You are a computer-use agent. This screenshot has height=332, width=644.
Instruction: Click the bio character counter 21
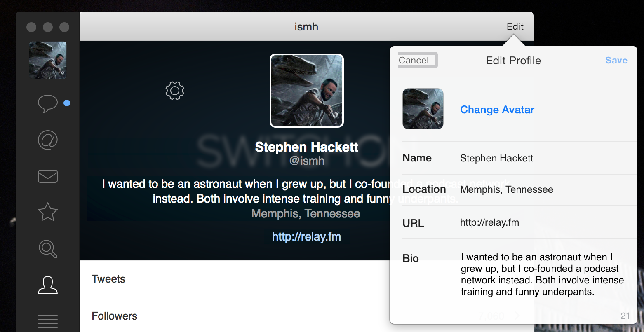click(x=625, y=316)
